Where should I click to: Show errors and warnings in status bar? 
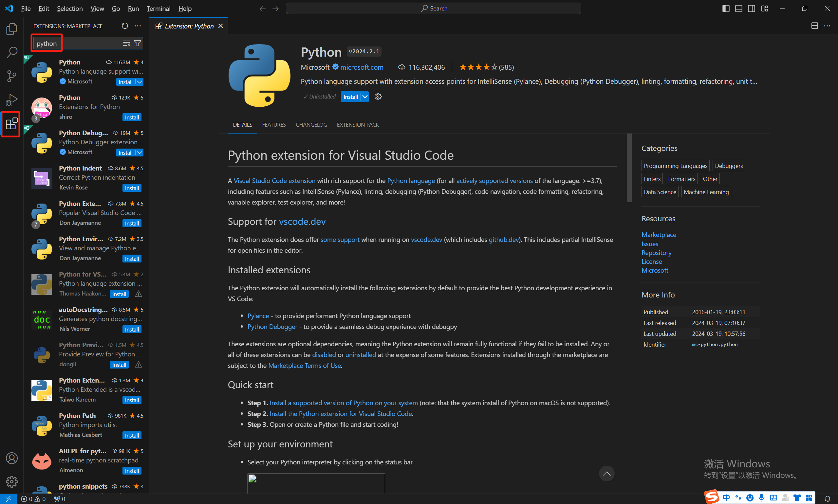click(x=33, y=498)
